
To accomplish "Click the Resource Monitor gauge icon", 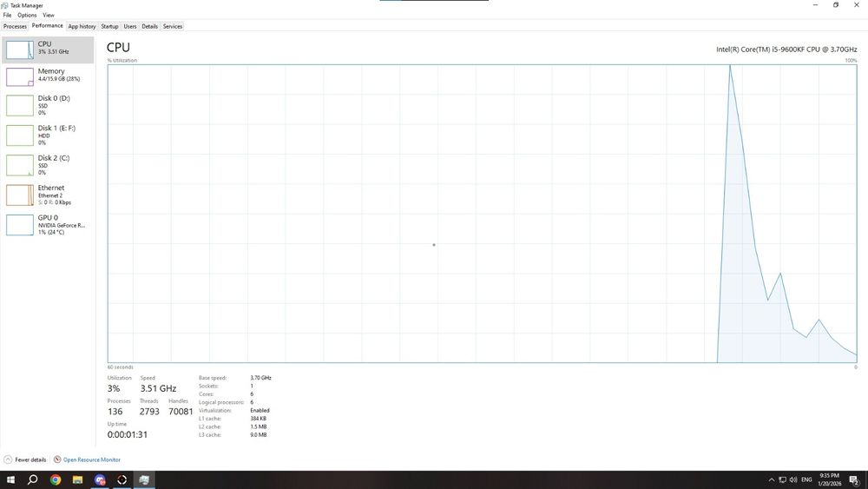I will [x=57, y=459].
